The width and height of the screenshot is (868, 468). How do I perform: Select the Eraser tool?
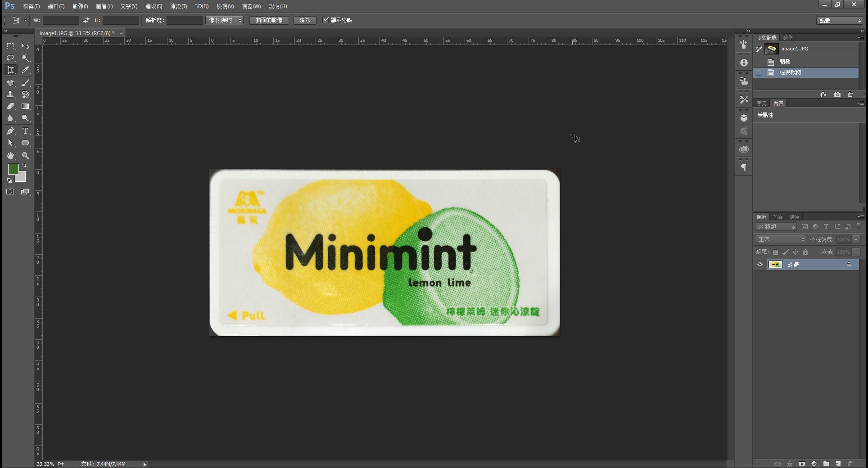(x=10, y=106)
